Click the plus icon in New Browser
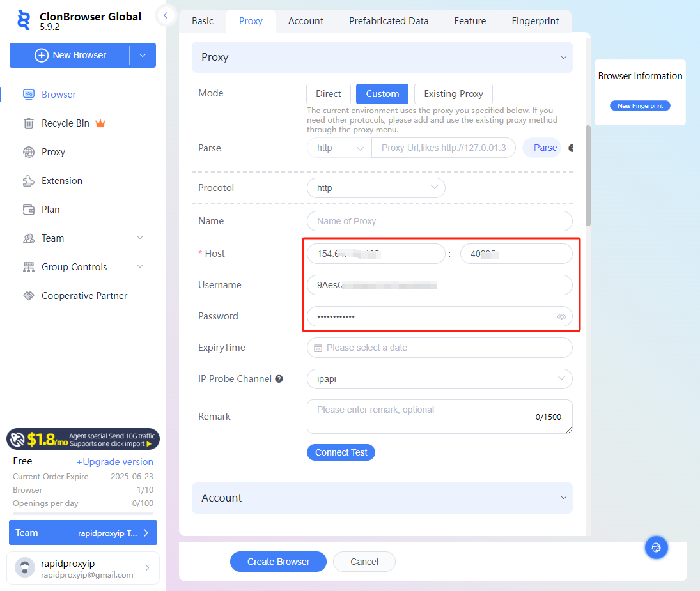This screenshot has width=700, height=591. [42, 56]
